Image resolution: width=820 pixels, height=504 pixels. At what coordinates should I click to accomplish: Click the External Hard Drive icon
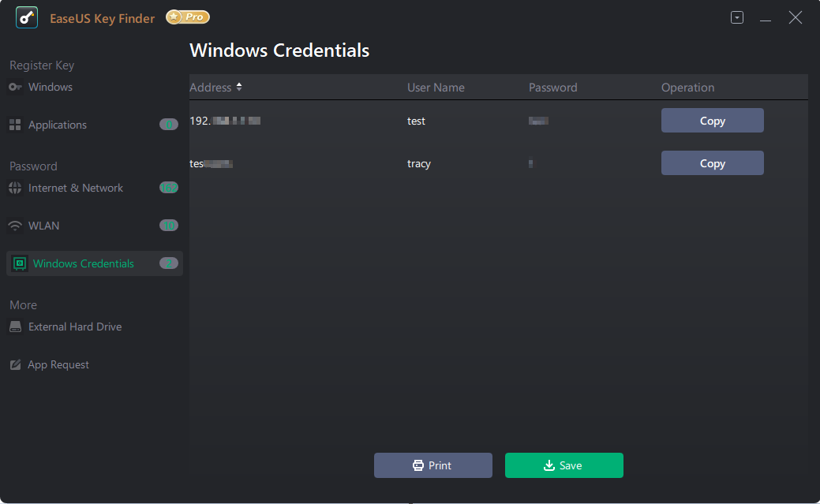pos(15,327)
